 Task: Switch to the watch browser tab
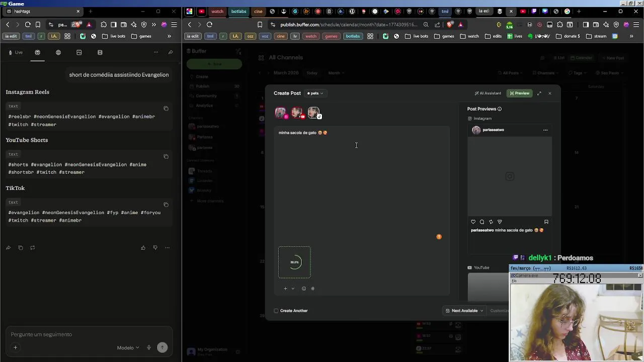[217, 11]
